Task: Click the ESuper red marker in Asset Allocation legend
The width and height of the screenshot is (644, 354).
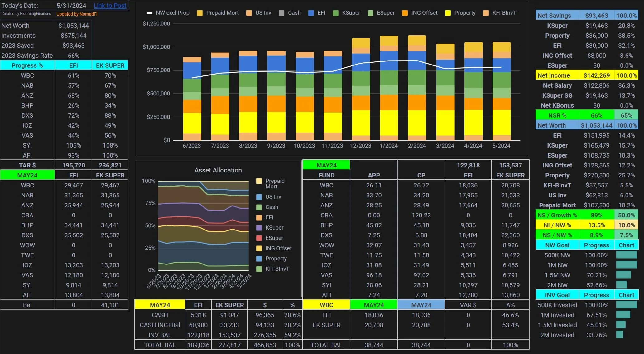Action: pos(259,238)
